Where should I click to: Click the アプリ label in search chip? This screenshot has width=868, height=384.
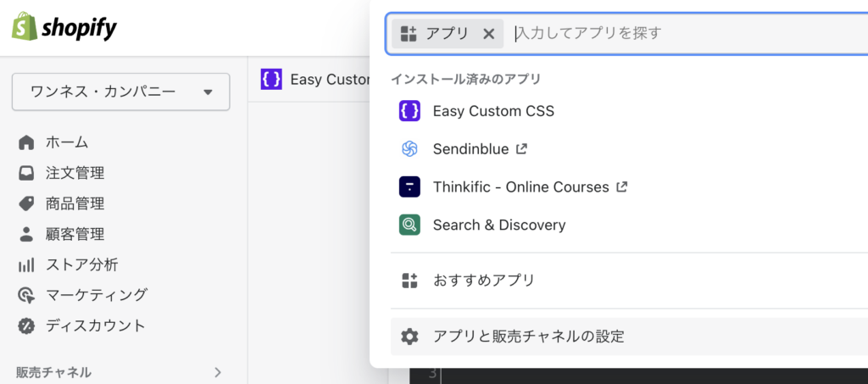[x=448, y=34]
